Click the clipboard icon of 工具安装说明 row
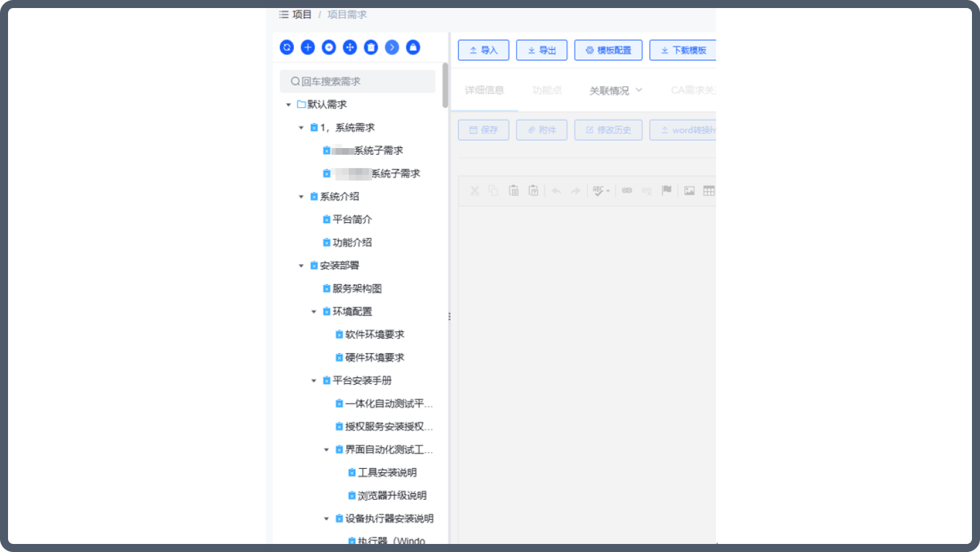 point(352,473)
